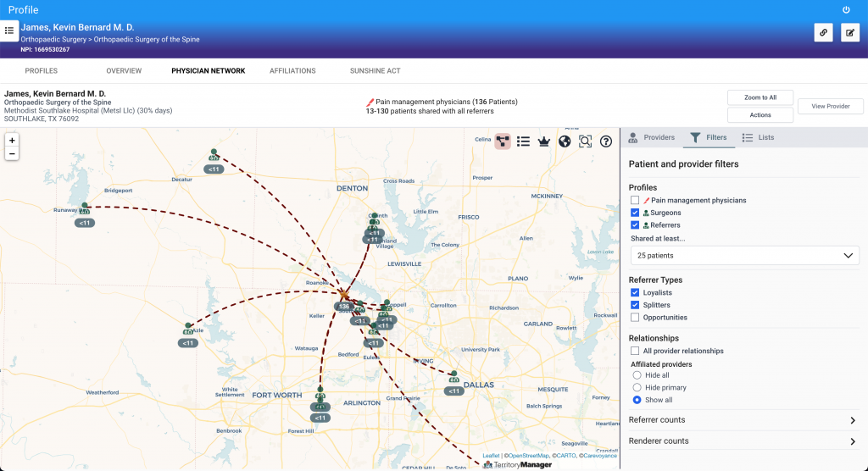868x471 pixels.
Task: Open the 25 patients dropdown
Action: point(744,256)
